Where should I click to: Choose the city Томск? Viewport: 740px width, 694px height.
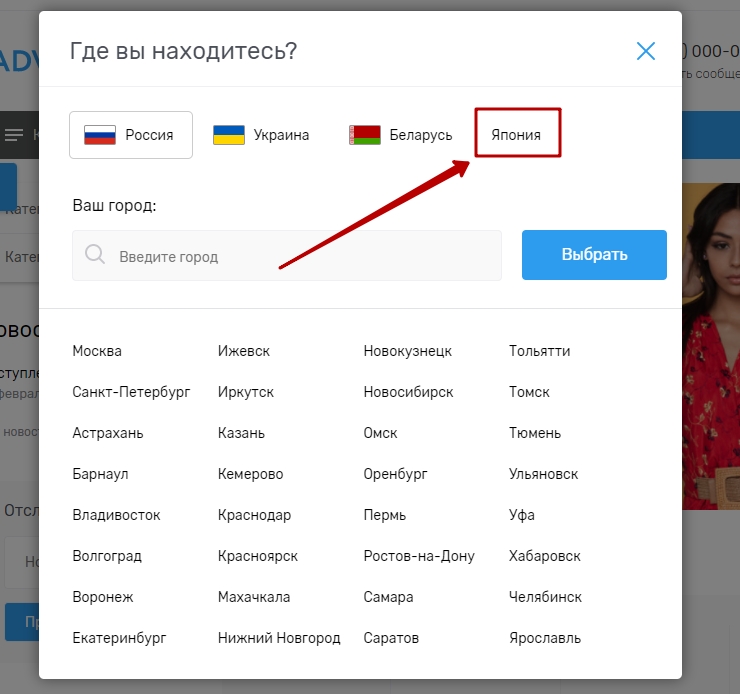click(529, 392)
